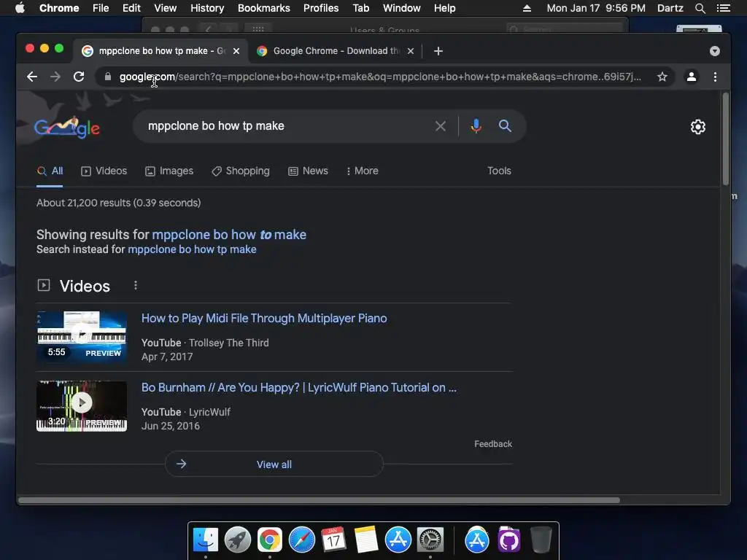This screenshot has height=560, width=747.
Task: Start voice search with the microphone icon
Action: (476, 126)
